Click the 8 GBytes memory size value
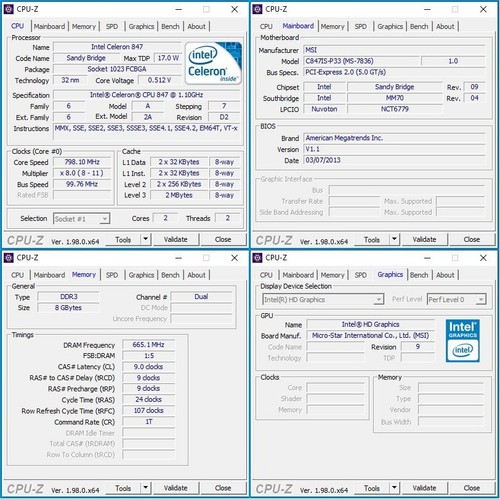The image size is (500, 499). coord(68,308)
